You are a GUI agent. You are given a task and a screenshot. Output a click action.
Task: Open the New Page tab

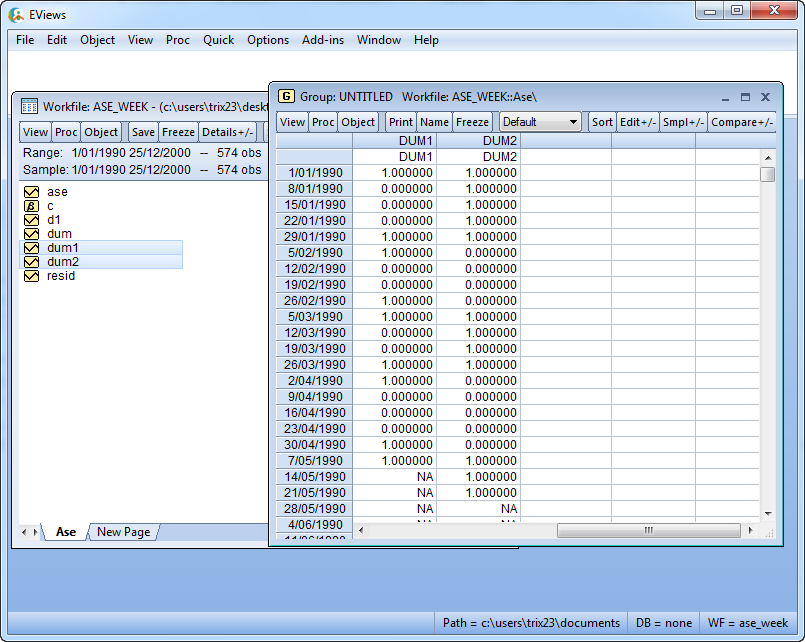pos(124,532)
